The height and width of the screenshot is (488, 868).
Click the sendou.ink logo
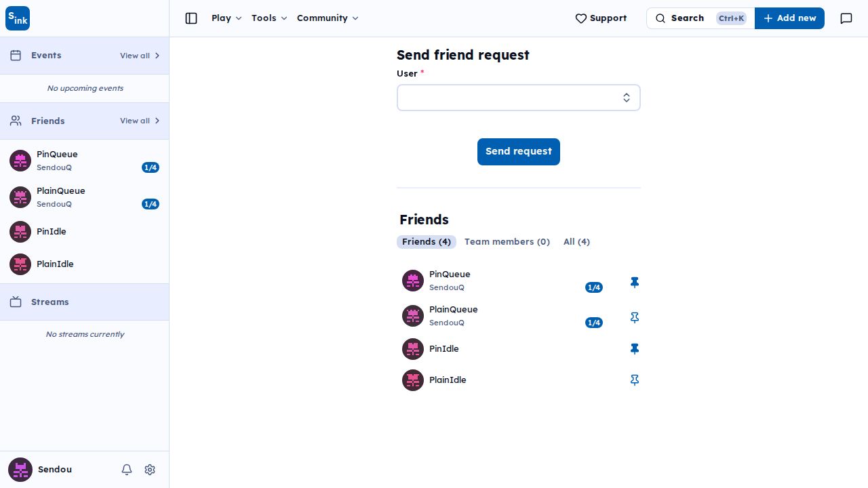tap(18, 18)
